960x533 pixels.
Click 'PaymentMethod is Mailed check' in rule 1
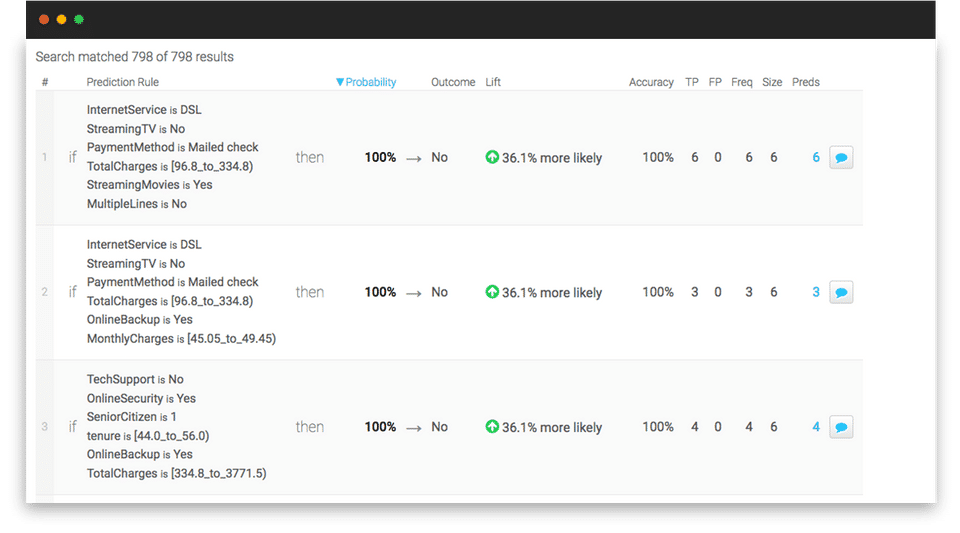point(173,147)
